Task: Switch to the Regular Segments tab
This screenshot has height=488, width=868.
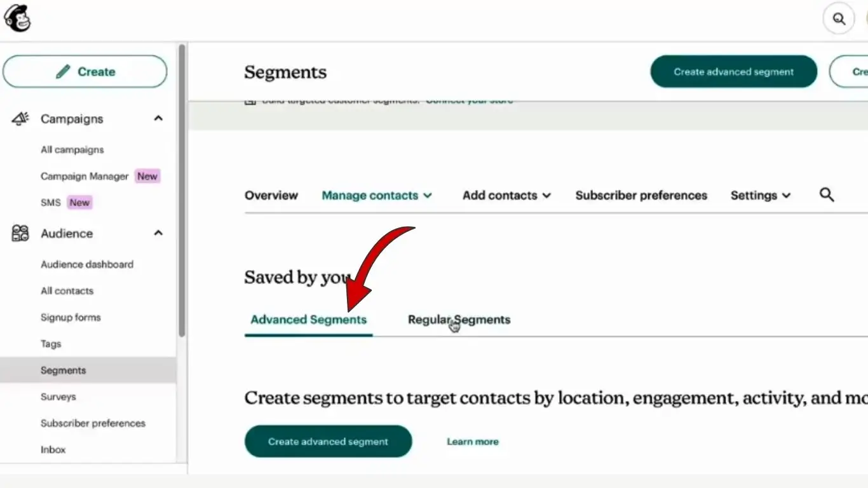Action: coord(459,320)
